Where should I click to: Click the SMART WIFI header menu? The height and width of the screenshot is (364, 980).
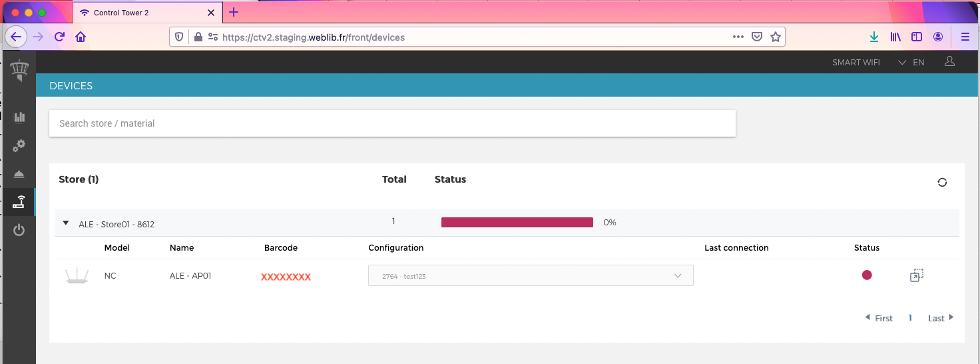(x=856, y=63)
